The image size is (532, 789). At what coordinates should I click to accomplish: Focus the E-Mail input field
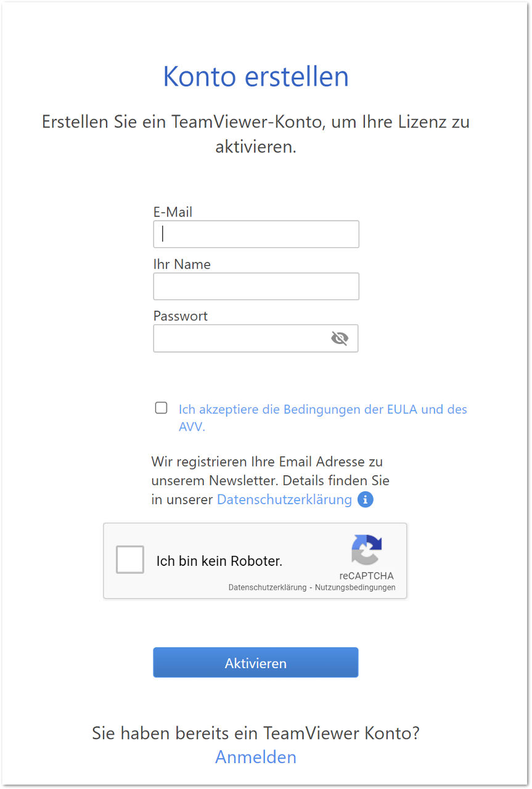tap(256, 234)
